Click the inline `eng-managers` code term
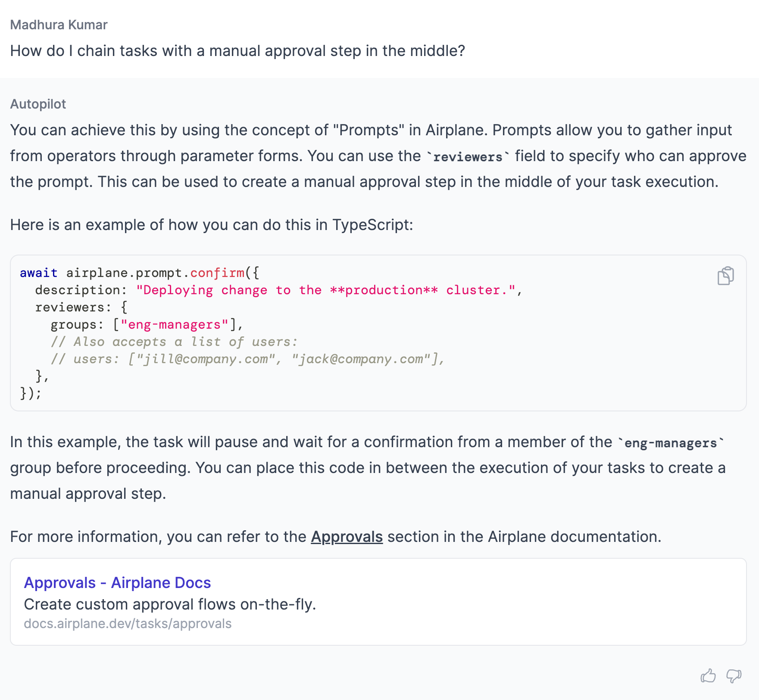 671,442
